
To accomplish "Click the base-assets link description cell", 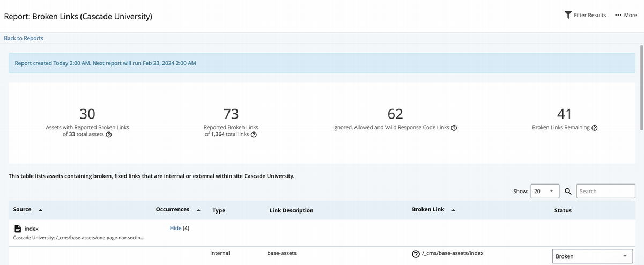I will pos(282,253).
